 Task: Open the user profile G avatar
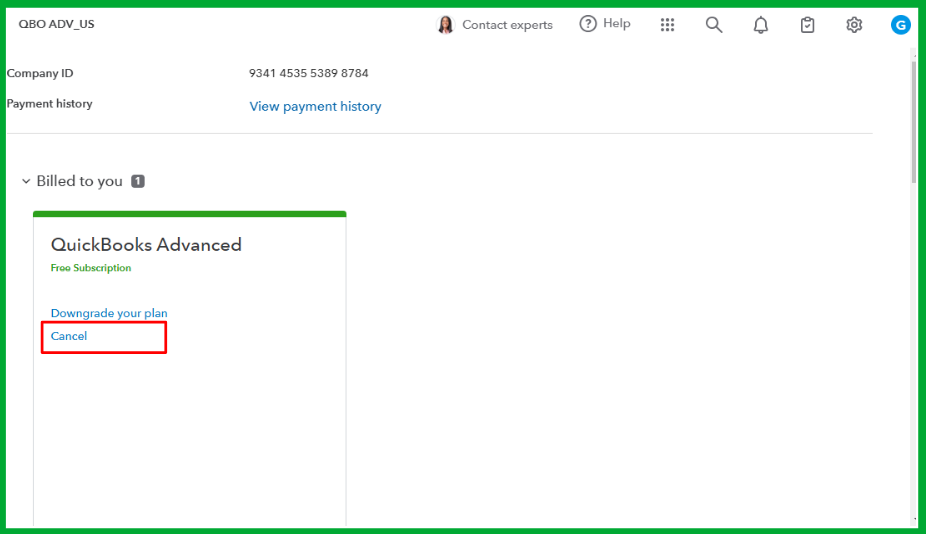click(901, 25)
